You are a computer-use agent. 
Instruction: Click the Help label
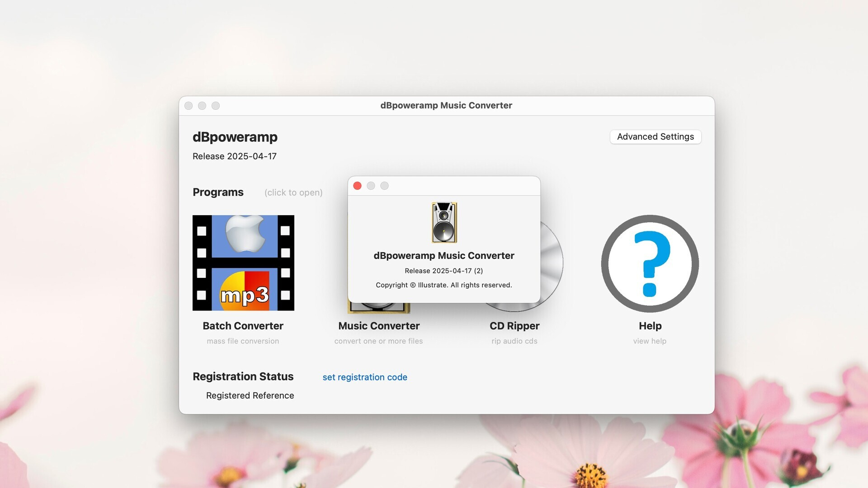click(x=650, y=325)
